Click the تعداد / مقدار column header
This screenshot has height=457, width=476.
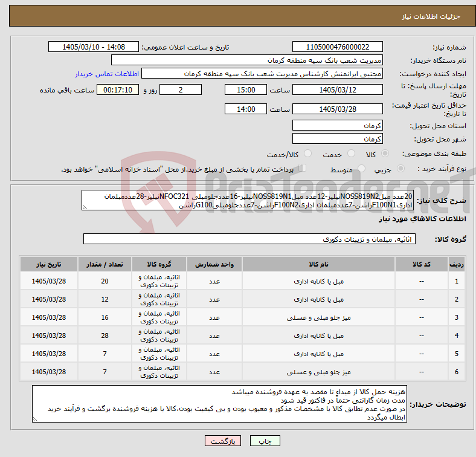pos(105,264)
